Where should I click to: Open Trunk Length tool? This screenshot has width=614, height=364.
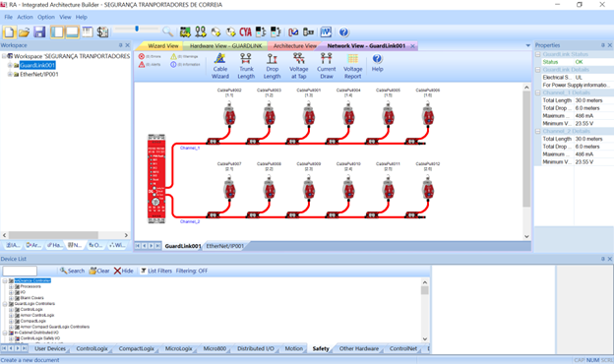coord(246,66)
